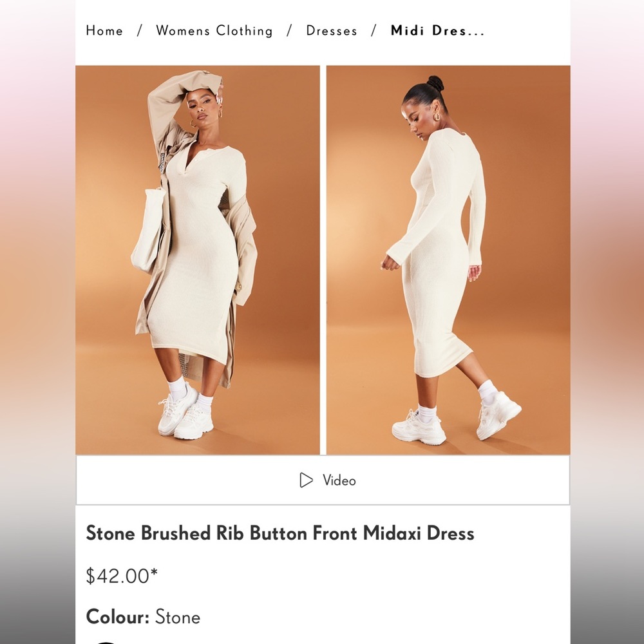Image resolution: width=644 pixels, height=644 pixels.
Task: Go to the Home breadcrumb link
Action: (104, 31)
